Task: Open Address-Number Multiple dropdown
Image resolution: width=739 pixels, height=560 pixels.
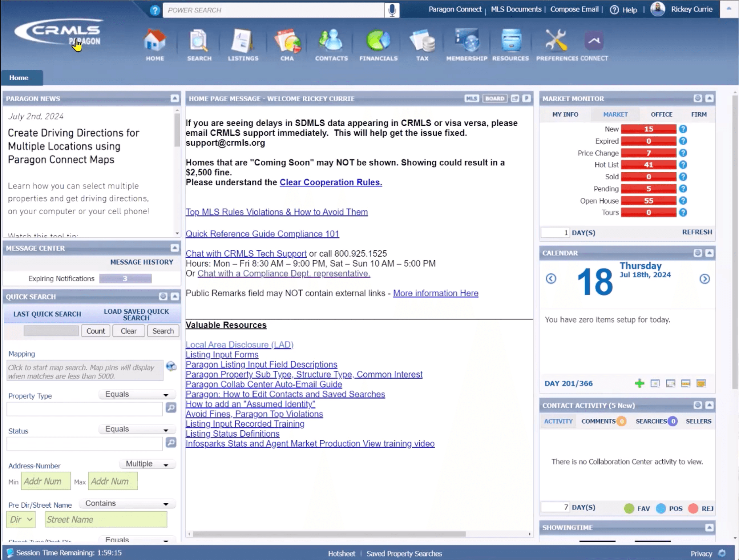Action: (x=147, y=464)
